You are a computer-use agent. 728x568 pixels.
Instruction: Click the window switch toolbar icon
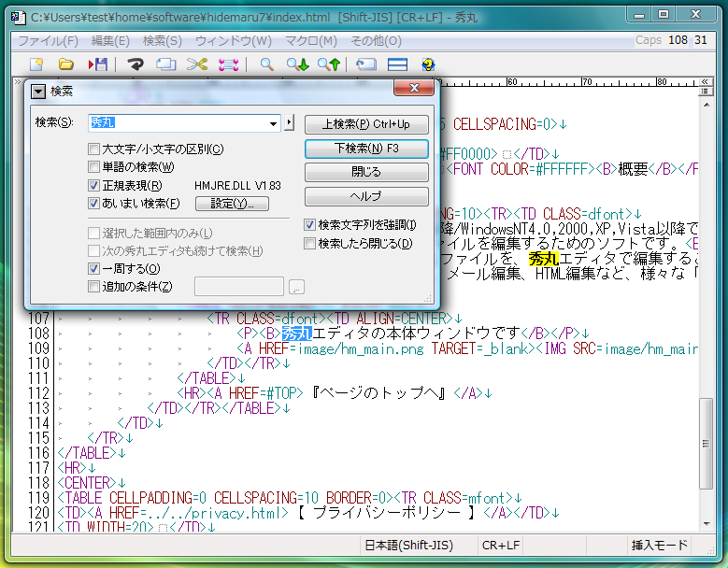pyautogui.click(x=365, y=64)
